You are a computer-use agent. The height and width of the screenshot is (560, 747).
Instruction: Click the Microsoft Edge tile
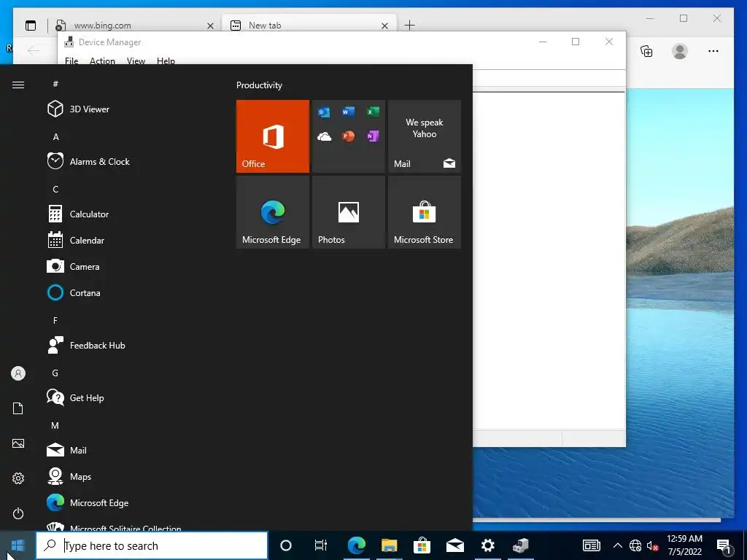click(273, 212)
